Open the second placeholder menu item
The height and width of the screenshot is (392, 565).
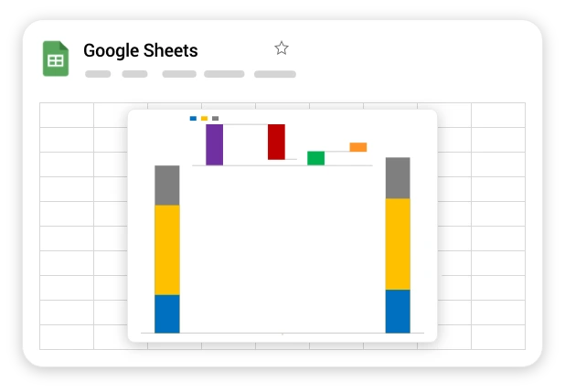tap(134, 74)
